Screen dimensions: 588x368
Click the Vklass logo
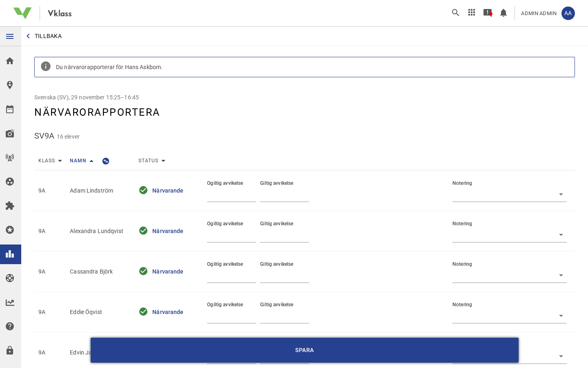[x=42, y=13]
